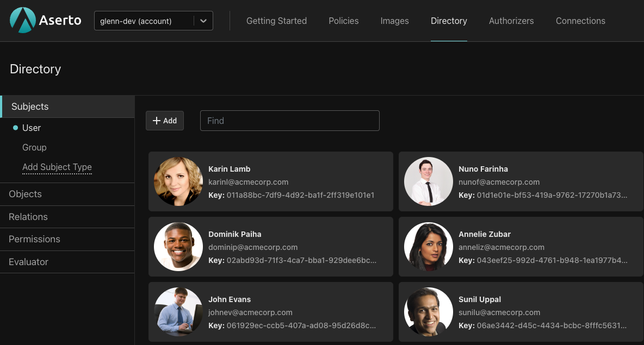This screenshot has width=644, height=345.
Task: Open the Nuno Farinha user name
Action: [x=483, y=169]
